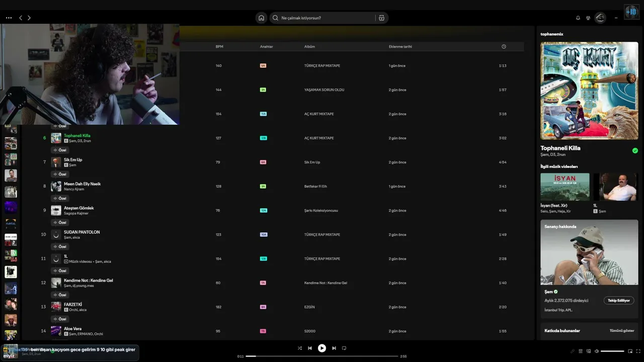
Task: Open İsyan (feat. Xir) video thumbnail
Action: coord(565,187)
